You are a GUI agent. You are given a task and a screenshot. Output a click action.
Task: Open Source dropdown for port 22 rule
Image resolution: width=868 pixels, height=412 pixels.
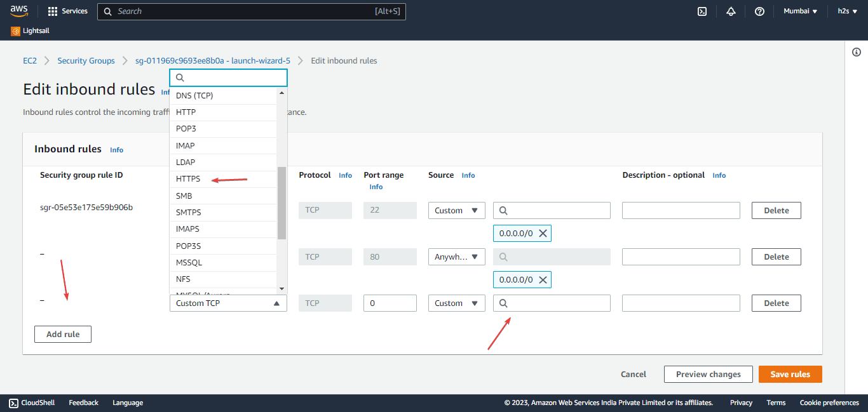point(457,211)
